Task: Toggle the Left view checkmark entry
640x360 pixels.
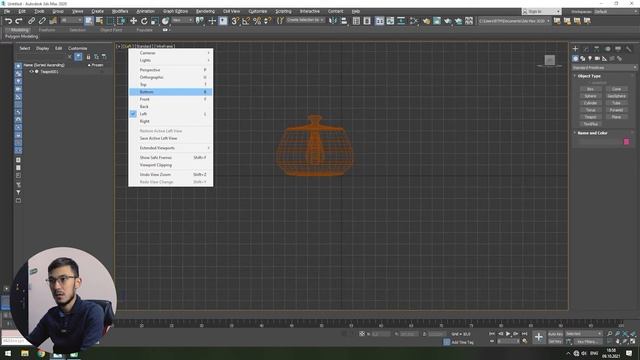Action: point(171,114)
